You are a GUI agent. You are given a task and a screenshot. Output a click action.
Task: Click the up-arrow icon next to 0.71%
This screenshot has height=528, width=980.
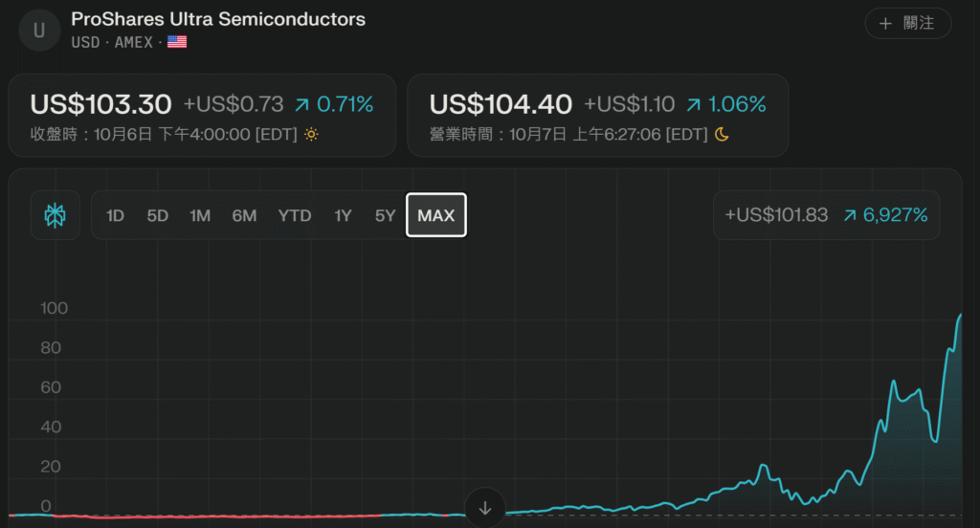(301, 104)
